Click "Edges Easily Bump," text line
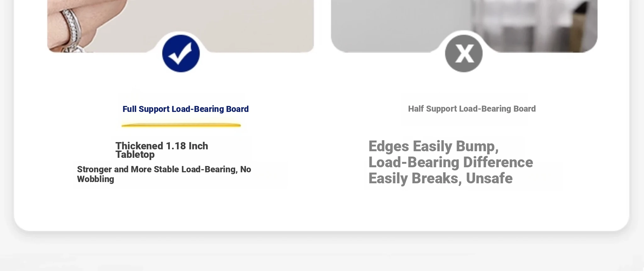 (x=433, y=147)
